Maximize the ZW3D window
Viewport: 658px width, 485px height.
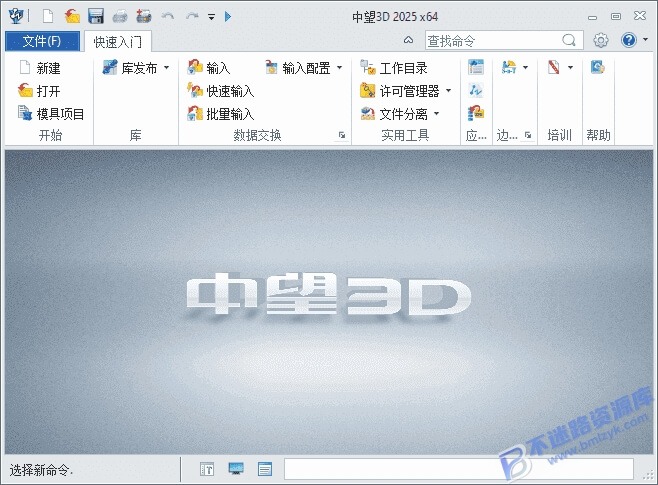[x=616, y=16]
